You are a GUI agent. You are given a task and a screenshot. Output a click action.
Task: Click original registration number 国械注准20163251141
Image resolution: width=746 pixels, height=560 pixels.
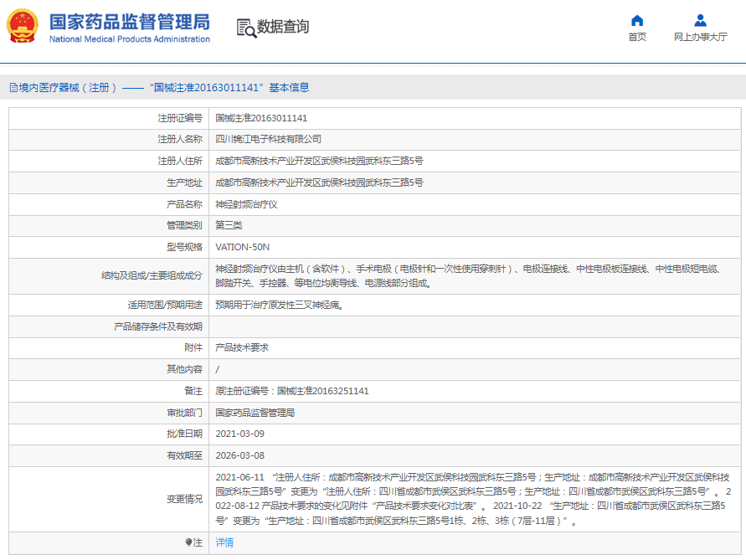coord(322,391)
